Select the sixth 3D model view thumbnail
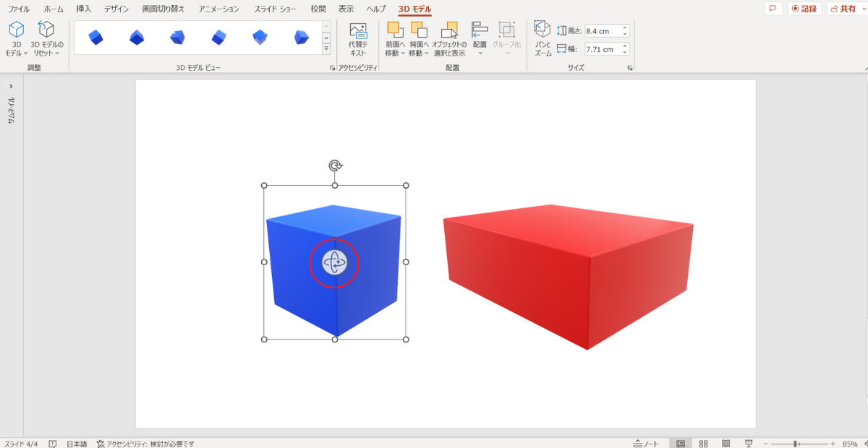 coord(302,37)
